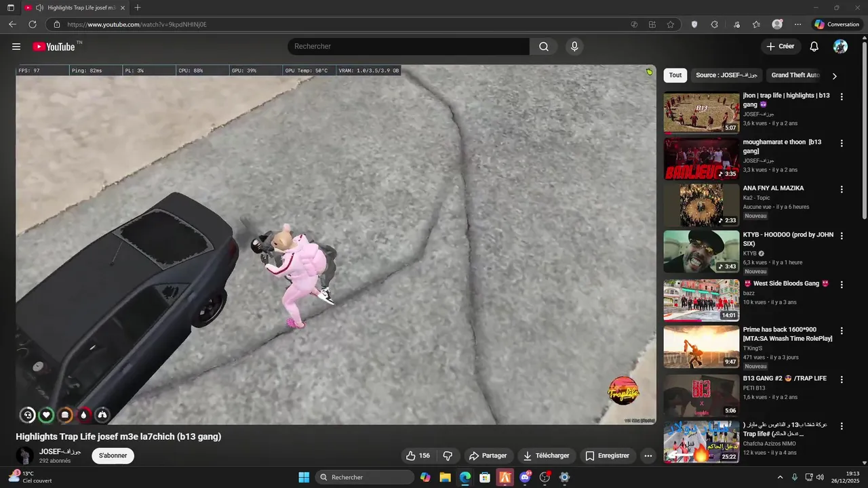Click the search magnifier button
868x488 pixels.
pos(544,47)
